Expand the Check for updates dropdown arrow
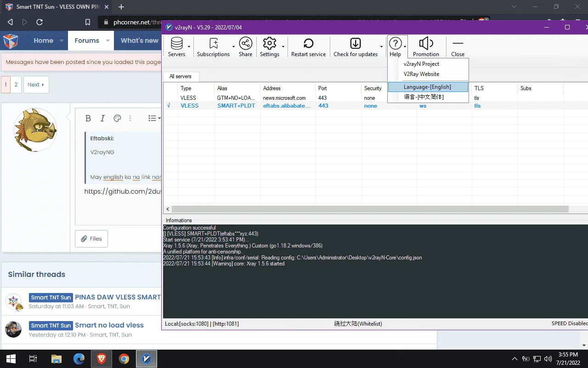This screenshot has height=368, width=588. pyautogui.click(x=381, y=47)
